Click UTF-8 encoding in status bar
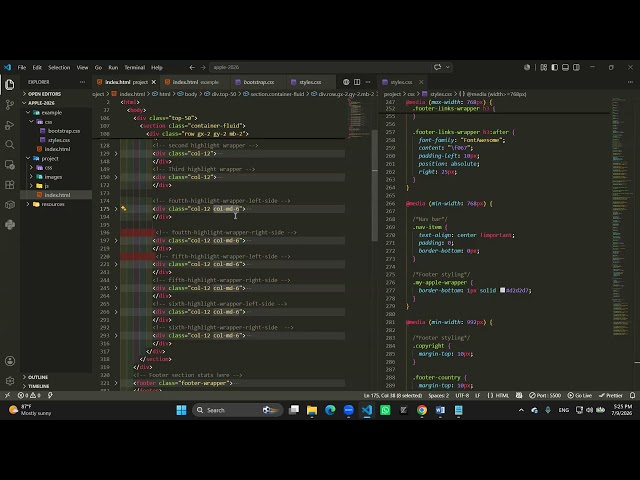The image size is (640, 480). pyautogui.click(x=462, y=395)
